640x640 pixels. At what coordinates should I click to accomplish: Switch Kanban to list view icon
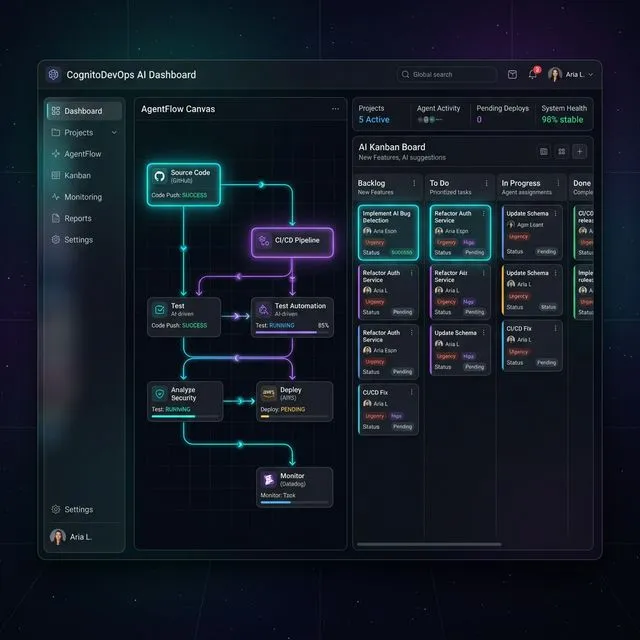tap(544, 151)
